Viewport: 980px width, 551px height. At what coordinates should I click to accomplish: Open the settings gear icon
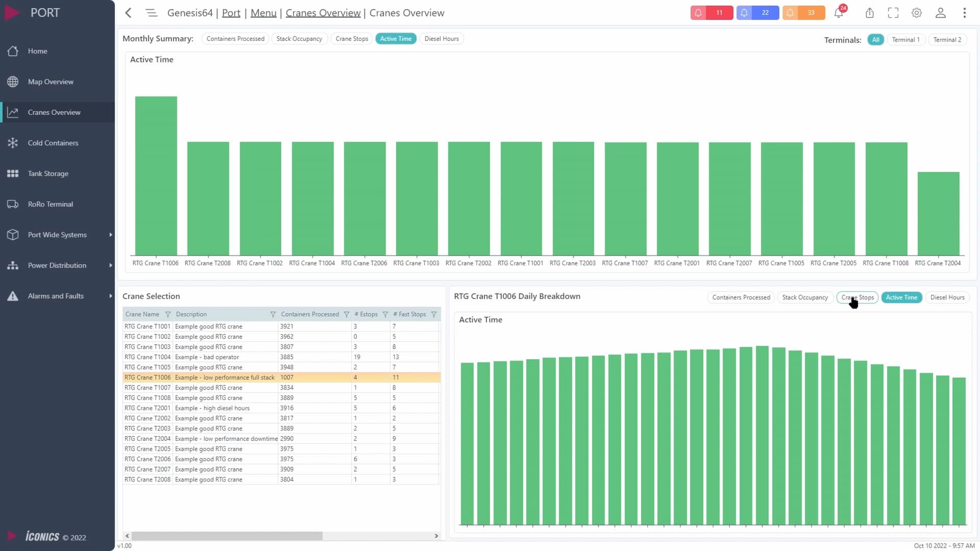[917, 13]
